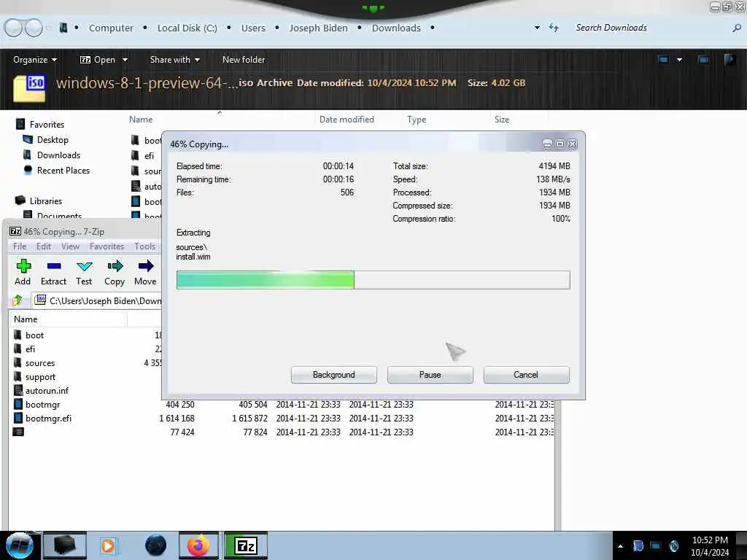Viewport: 747px width, 560px height.
Task: Sort by Type column in Explorer
Action: pos(417,120)
